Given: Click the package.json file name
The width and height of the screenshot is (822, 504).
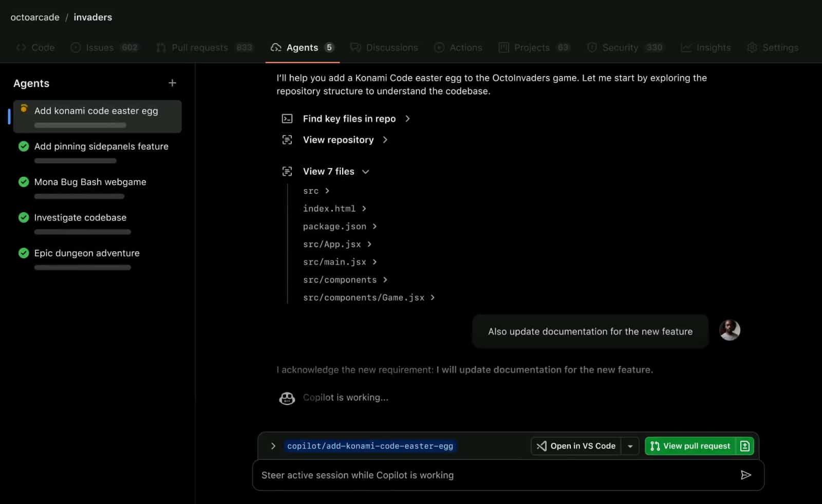Looking at the screenshot, I should (x=334, y=226).
